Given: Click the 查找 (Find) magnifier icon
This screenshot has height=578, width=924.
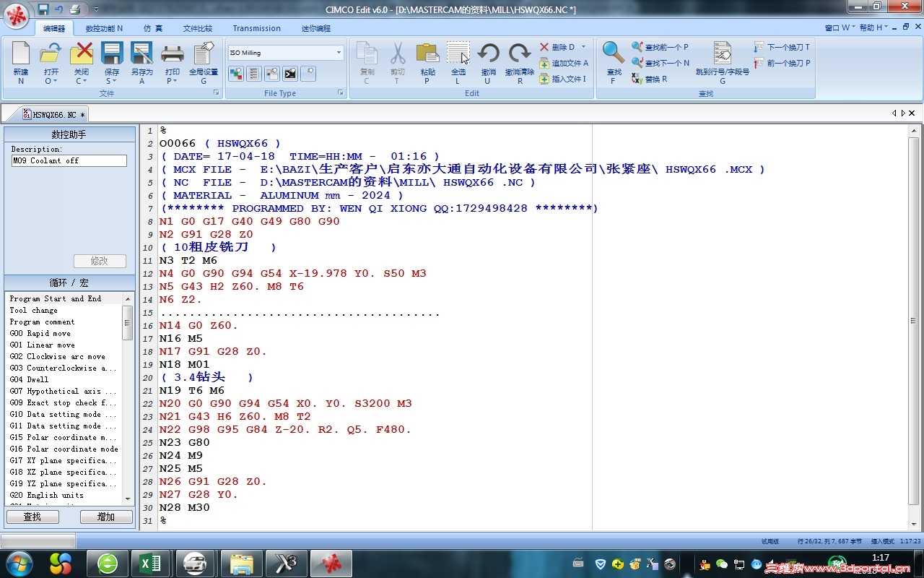Looking at the screenshot, I should click(614, 53).
